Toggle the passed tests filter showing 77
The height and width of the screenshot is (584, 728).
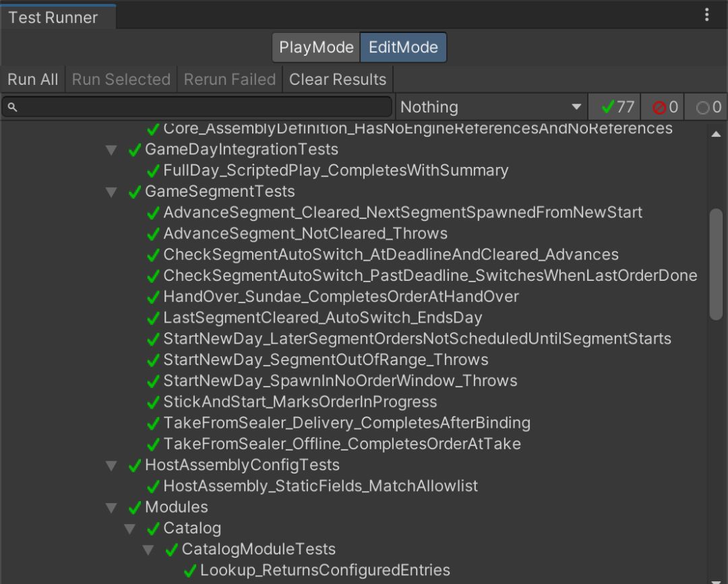click(614, 107)
